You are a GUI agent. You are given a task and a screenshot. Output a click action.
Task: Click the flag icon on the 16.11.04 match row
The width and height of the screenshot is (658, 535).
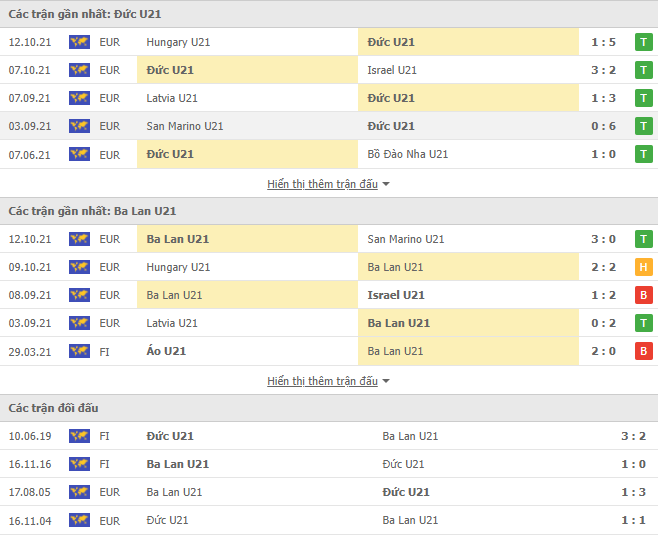point(79,520)
